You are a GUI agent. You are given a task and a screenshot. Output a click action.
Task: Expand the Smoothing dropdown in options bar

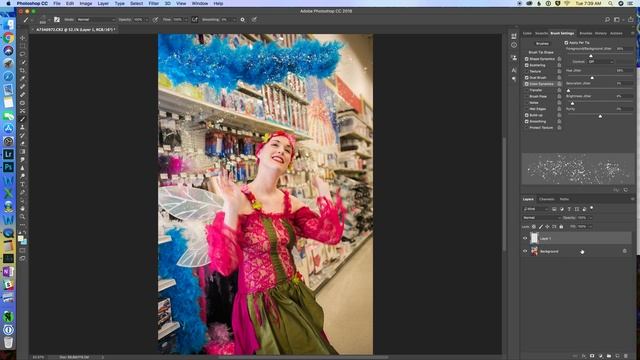234,20
